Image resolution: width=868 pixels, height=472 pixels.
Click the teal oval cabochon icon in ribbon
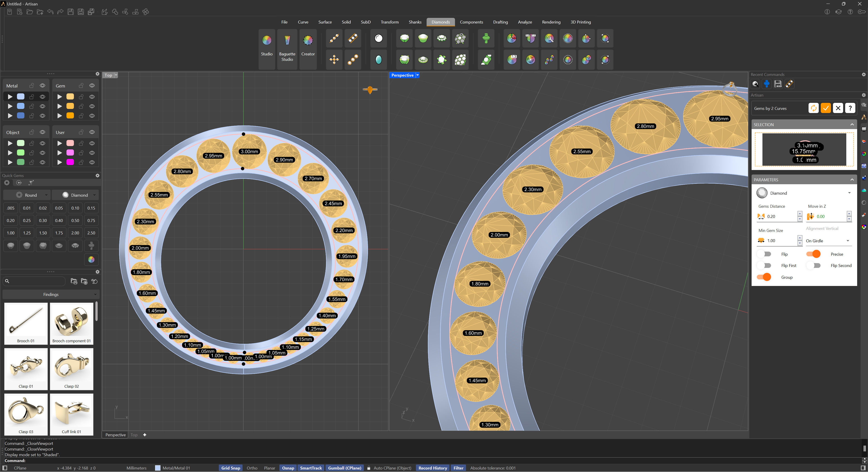tap(379, 60)
